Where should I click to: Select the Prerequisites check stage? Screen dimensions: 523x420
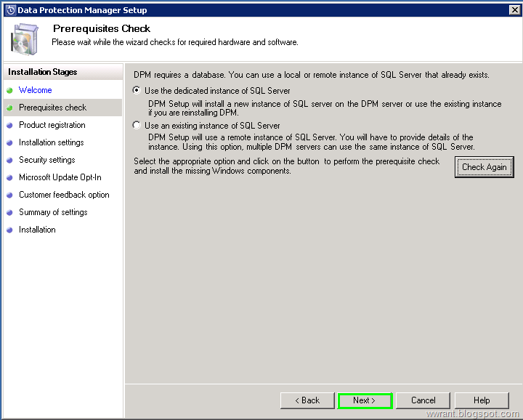point(53,108)
